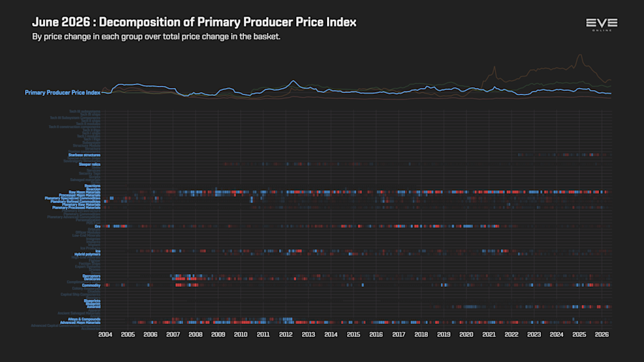This screenshot has height=362, width=644.
Task: Select the Ore row label
Action: (97, 227)
